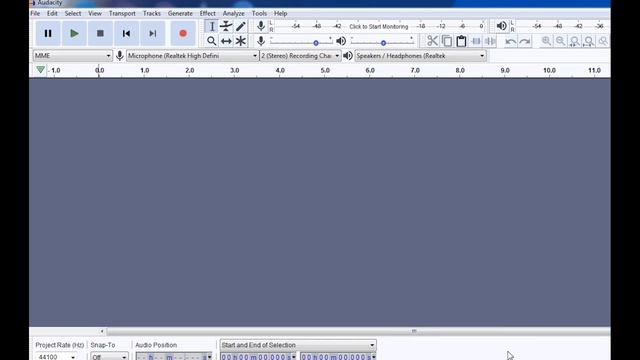640x360 pixels.
Task: Click the playback meter speaker icon
Action: click(501, 26)
